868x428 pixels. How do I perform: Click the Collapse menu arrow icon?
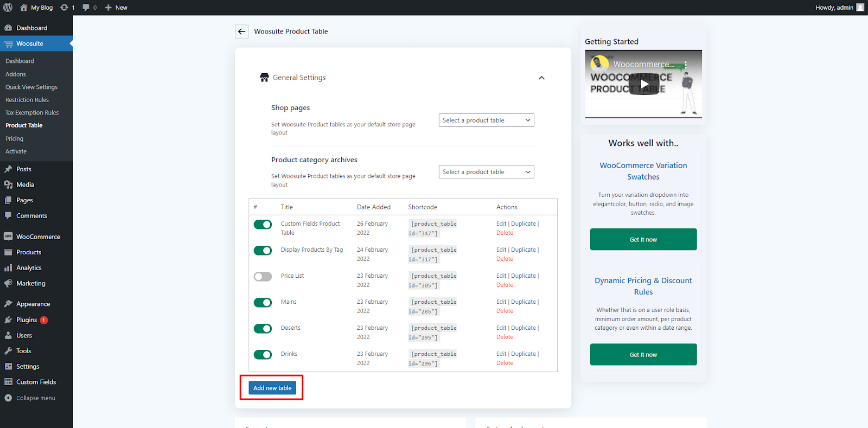pos(8,398)
